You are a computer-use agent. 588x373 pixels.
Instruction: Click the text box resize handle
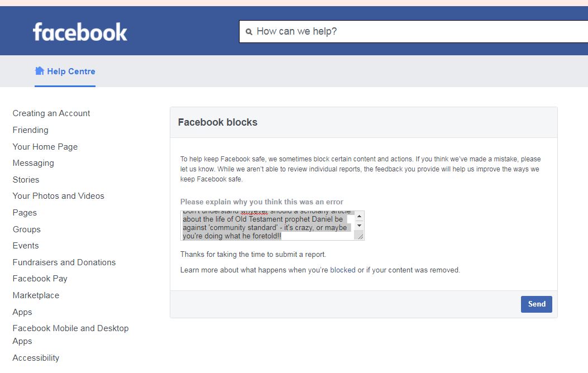360,237
